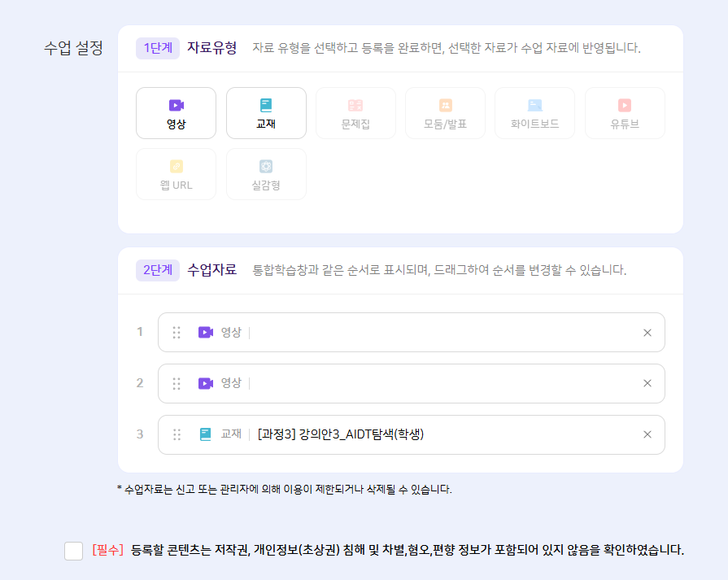The image size is (728, 580).
Task: Click the 1단계 step badge
Action: tap(158, 48)
